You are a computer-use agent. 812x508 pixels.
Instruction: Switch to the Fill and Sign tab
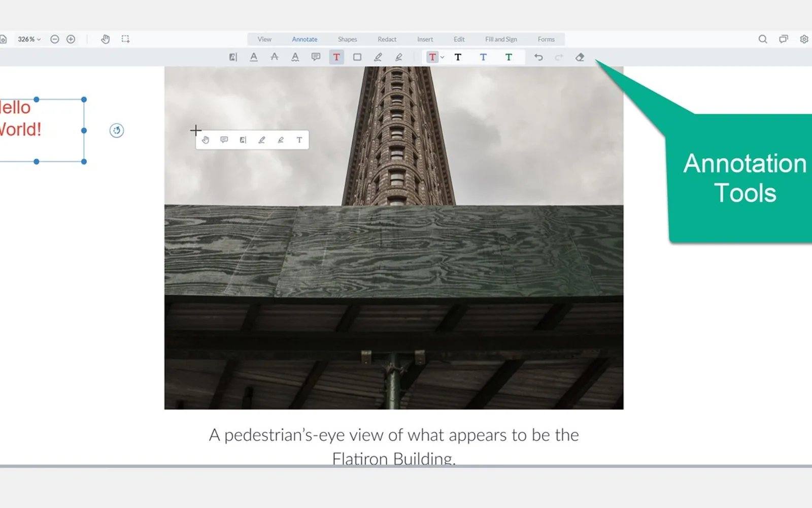[x=501, y=39]
